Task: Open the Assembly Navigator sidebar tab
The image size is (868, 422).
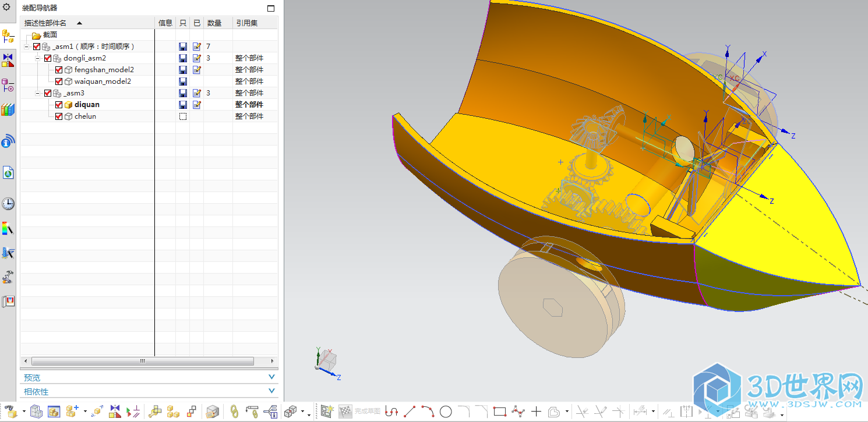Action: pos(8,36)
